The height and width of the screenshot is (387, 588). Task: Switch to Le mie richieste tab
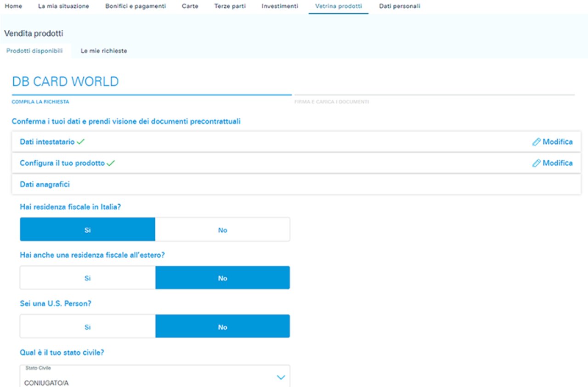104,51
